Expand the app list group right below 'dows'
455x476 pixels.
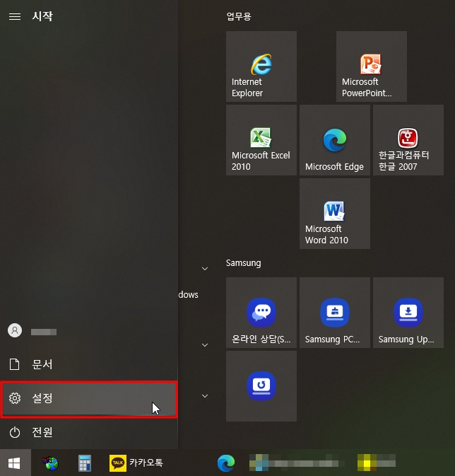click(x=205, y=345)
